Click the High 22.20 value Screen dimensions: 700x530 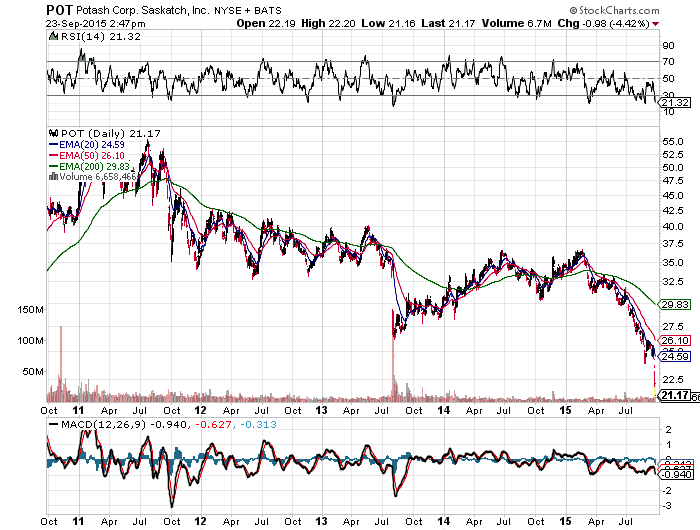(328, 23)
